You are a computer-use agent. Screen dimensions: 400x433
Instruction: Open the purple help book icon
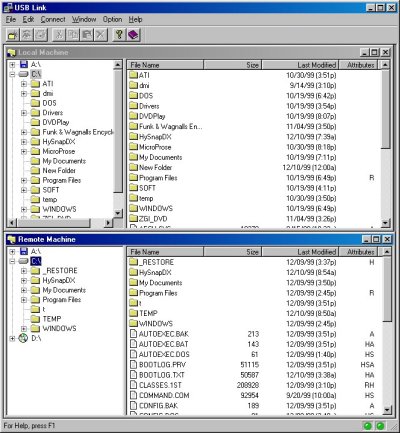(133, 35)
